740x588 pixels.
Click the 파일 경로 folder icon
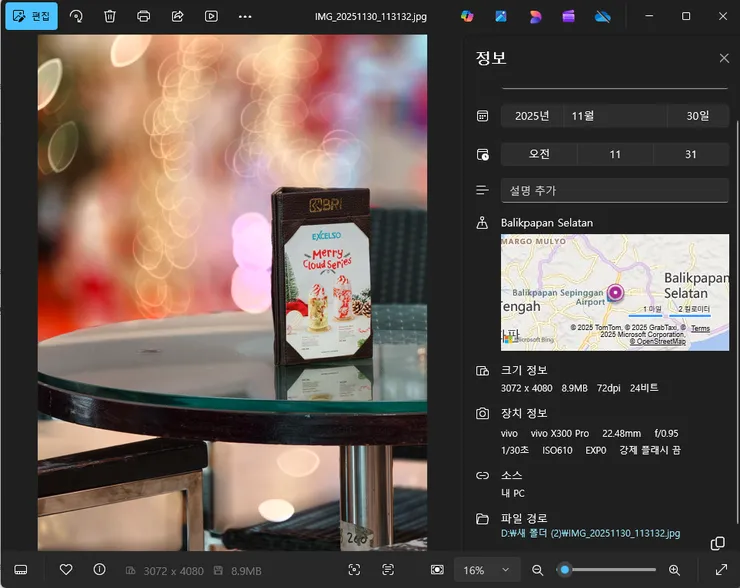(482, 519)
